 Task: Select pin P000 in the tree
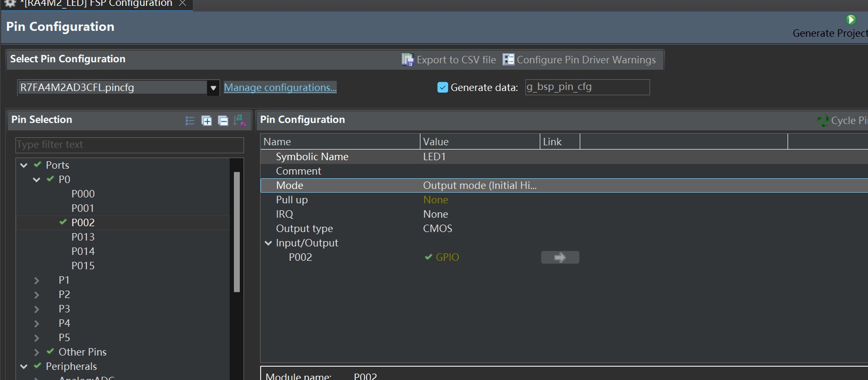click(83, 194)
